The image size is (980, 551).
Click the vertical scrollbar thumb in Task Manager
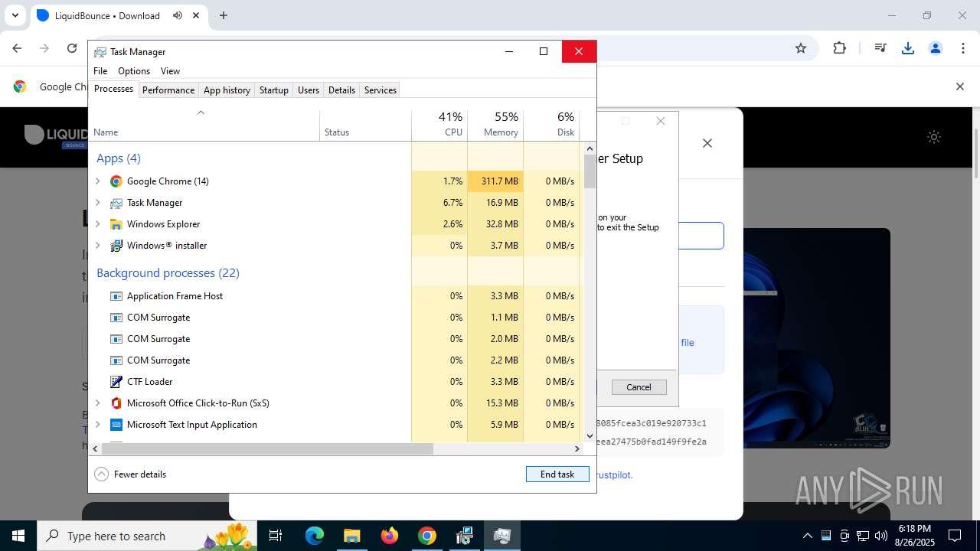coord(590,171)
